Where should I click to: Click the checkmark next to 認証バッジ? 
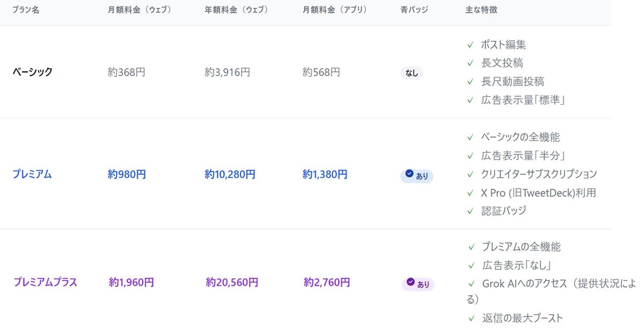470,211
